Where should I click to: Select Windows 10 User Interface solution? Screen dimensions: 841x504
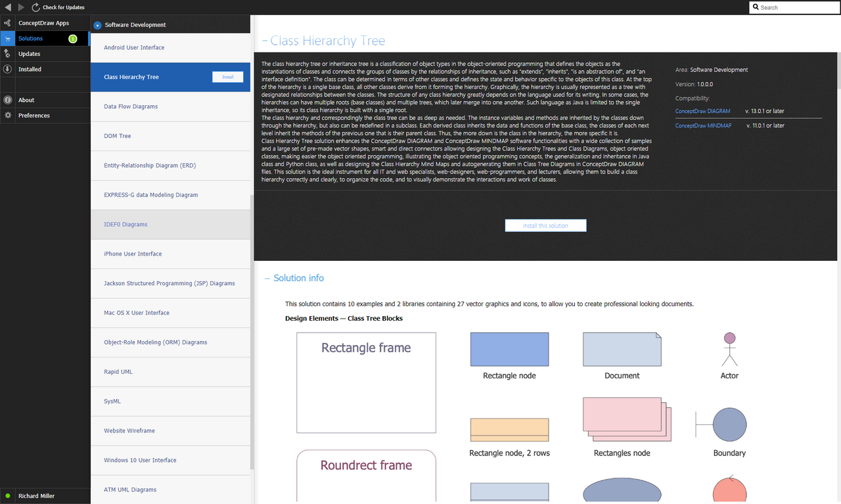[x=170, y=460]
